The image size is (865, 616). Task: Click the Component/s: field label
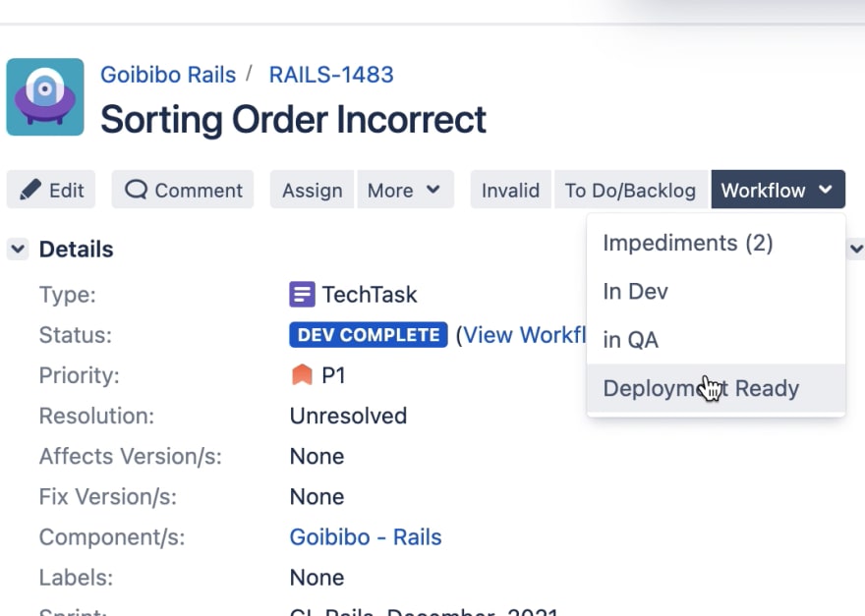(x=112, y=537)
